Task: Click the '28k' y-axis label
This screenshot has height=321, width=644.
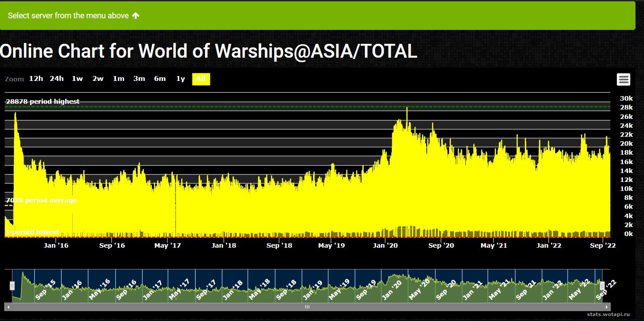Action: [x=627, y=107]
